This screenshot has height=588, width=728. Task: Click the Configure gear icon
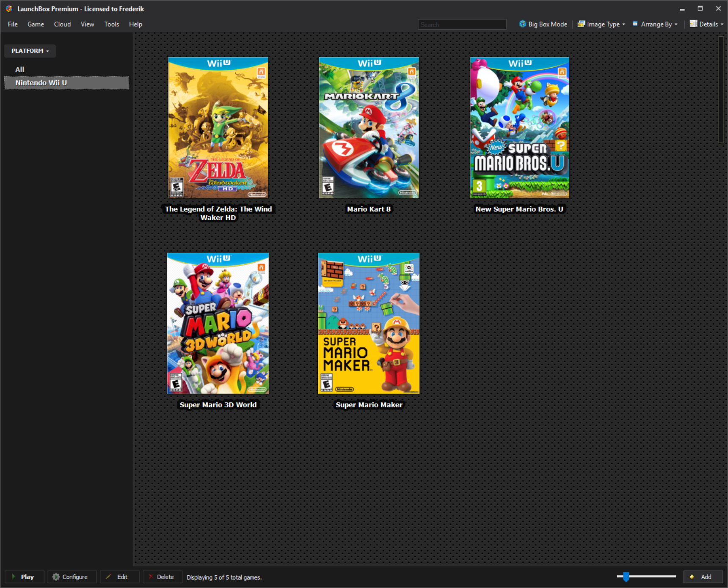tap(56, 577)
